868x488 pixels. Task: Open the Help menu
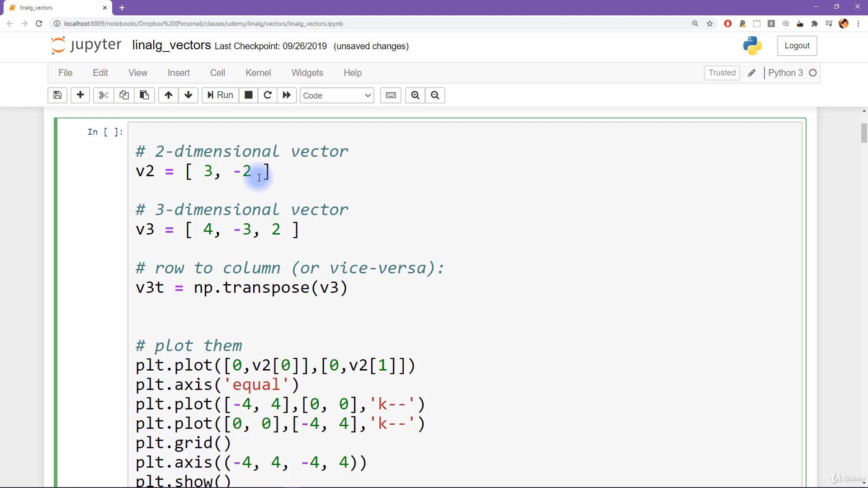(x=353, y=73)
